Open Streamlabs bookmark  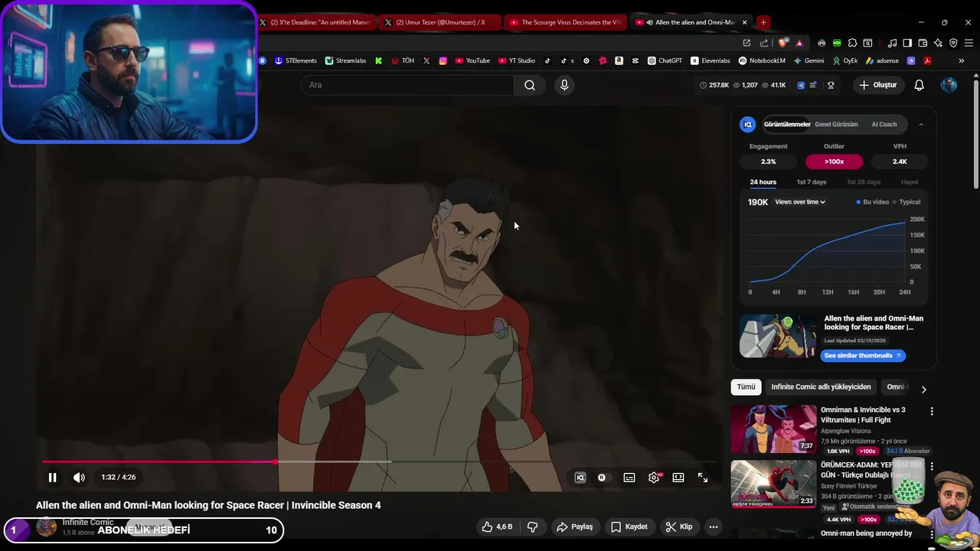[x=345, y=60]
